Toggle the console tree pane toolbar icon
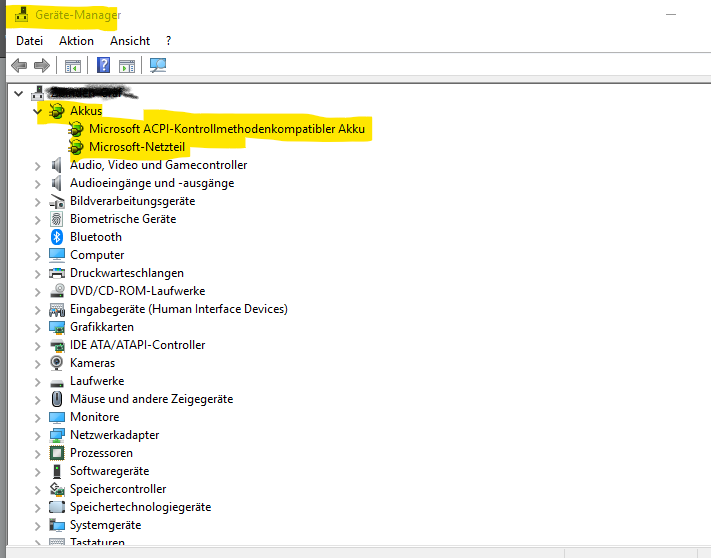This screenshot has width=711, height=558. pyautogui.click(x=73, y=66)
